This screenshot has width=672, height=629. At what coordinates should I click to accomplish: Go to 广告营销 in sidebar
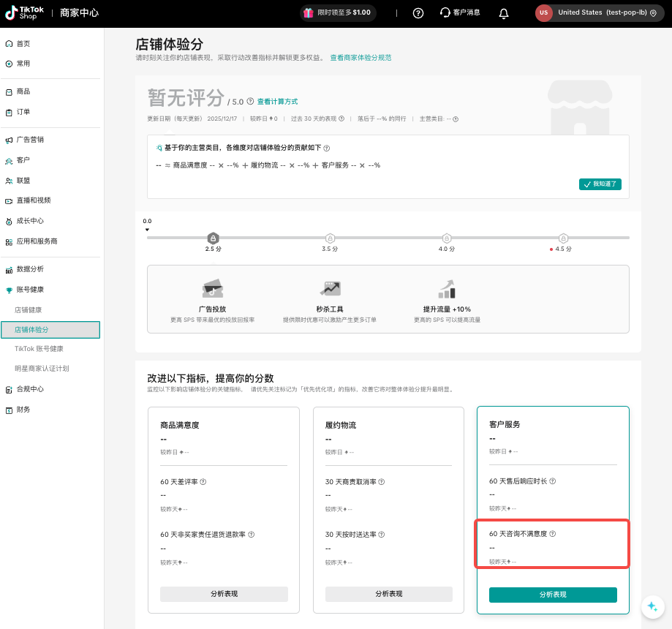click(30, 140)
